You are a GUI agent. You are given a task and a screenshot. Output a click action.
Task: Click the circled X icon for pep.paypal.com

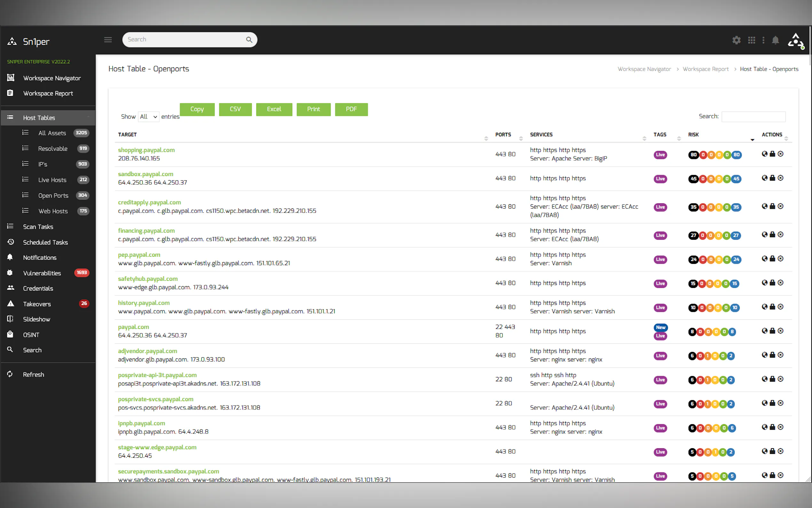click(780, 259)
